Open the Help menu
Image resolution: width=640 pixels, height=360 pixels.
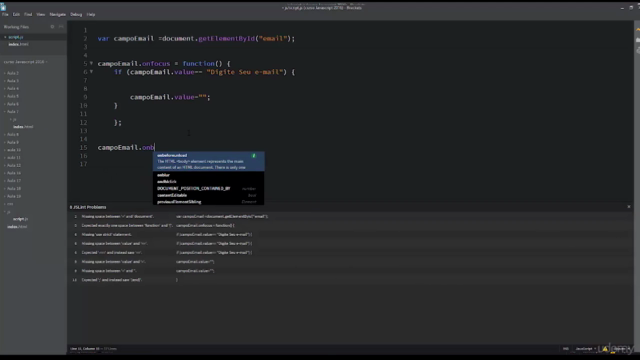91,15
